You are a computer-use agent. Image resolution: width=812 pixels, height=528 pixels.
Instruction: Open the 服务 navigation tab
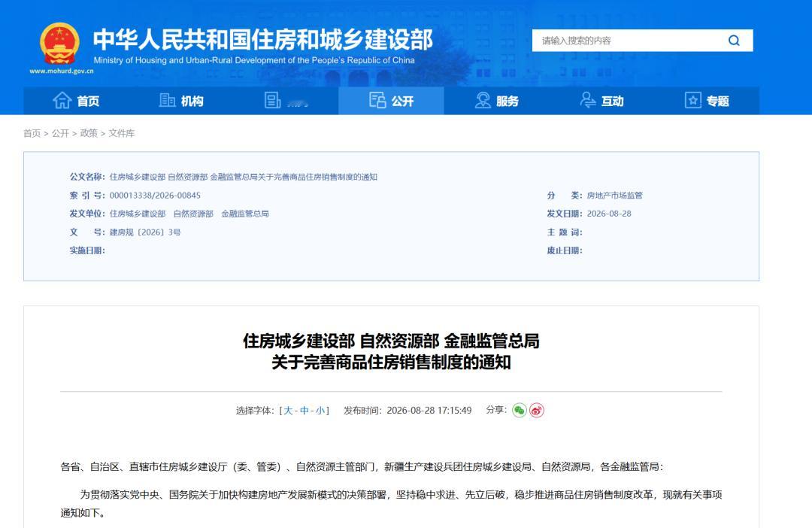point(497,101)
